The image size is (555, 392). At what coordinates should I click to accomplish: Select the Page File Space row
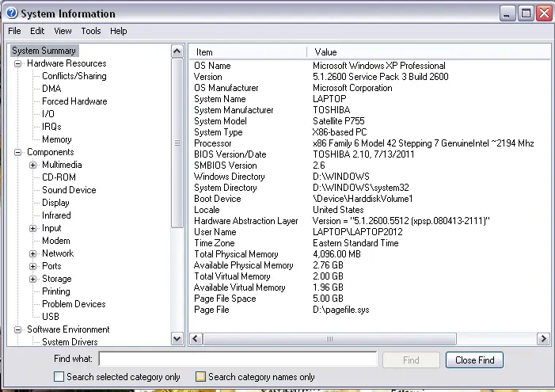pos(370,299)
